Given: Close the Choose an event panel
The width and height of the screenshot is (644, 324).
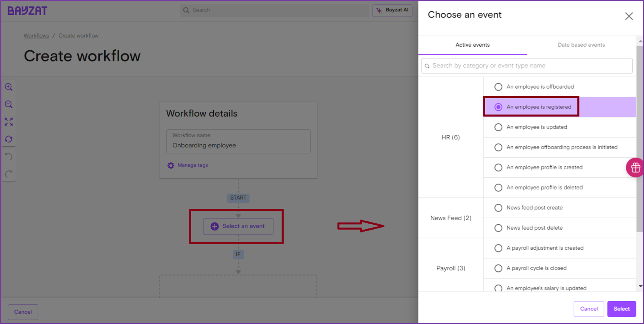Looking at the screenshot, I should 629,16.
